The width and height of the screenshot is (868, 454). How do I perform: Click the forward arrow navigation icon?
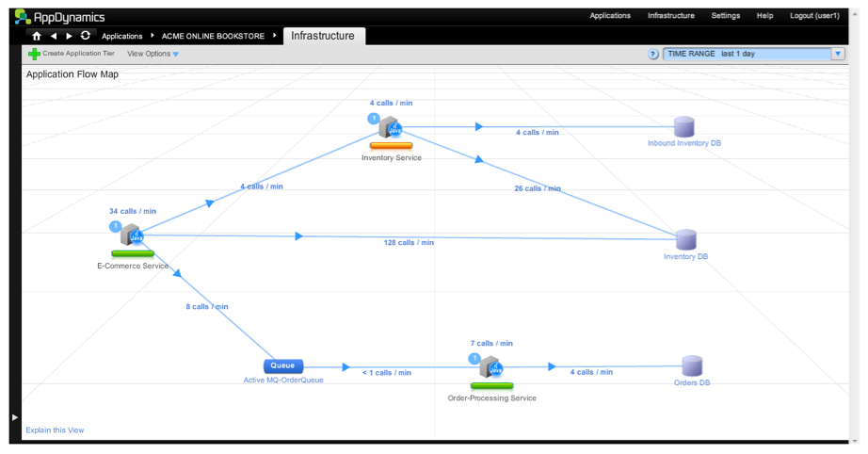69,36
